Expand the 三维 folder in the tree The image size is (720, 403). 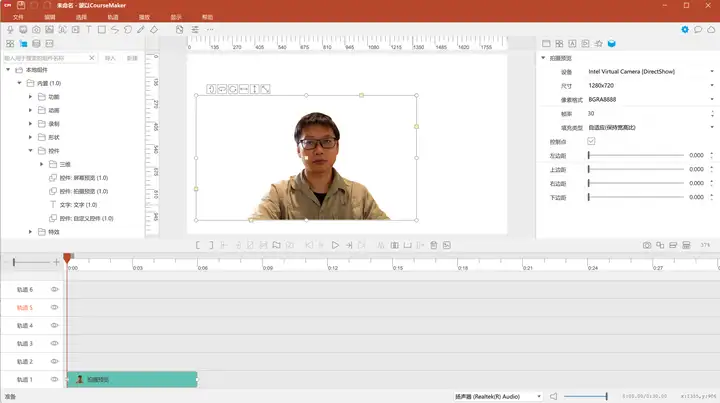point(41,164)
